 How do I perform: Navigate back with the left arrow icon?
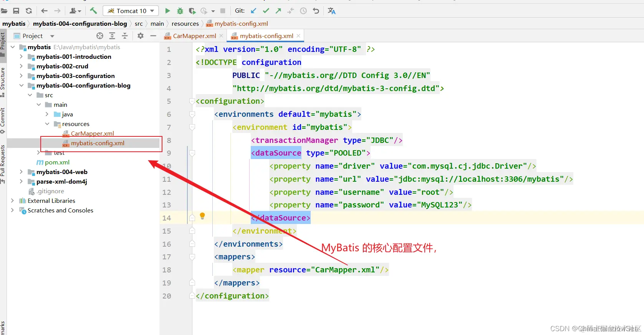click(44, 11)
